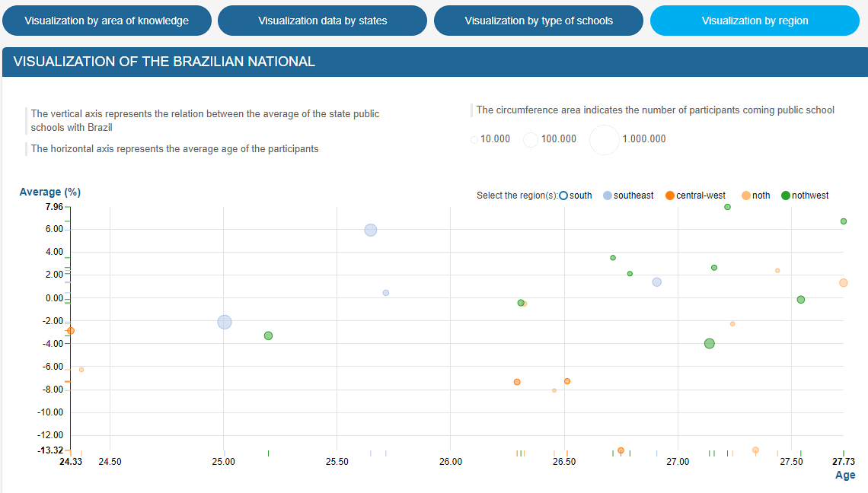Toggle the central-west region legend circle
868x493 pixels.
(x=670, y=196)
